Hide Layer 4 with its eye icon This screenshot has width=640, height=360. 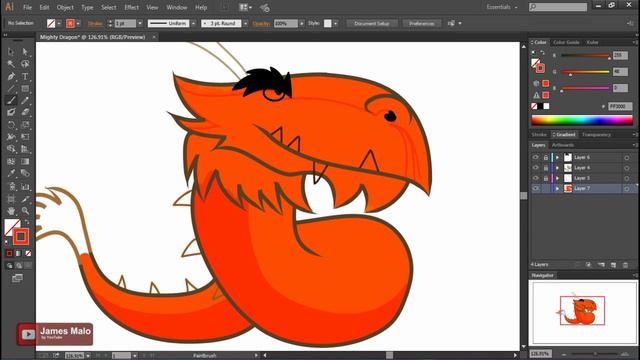click(x=536, y=168)
